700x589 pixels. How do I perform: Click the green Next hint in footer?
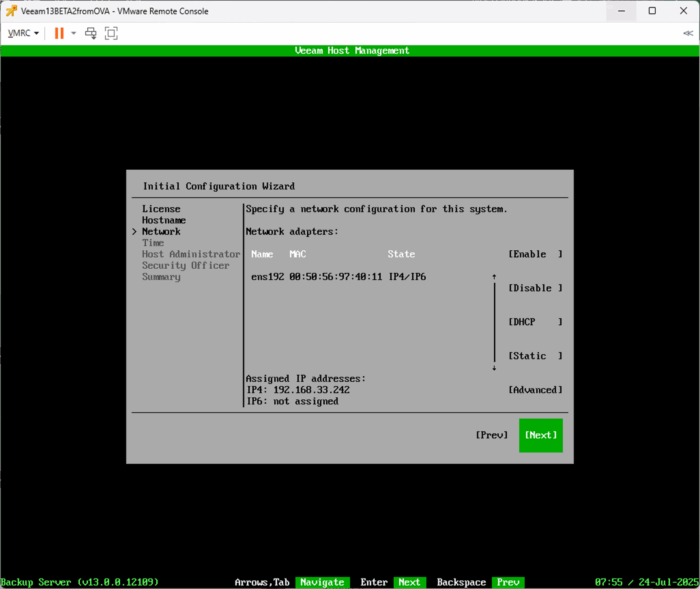[x=409, y=582]
